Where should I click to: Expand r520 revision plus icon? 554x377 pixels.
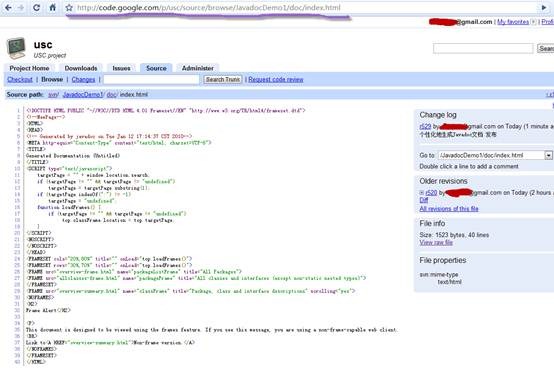click(422, 193)
